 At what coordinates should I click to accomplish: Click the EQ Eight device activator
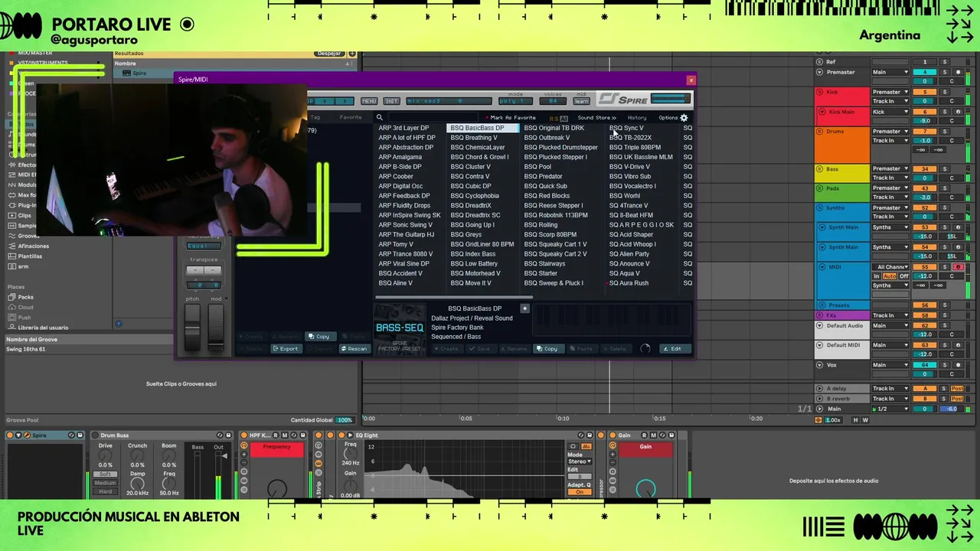(341, 435)
